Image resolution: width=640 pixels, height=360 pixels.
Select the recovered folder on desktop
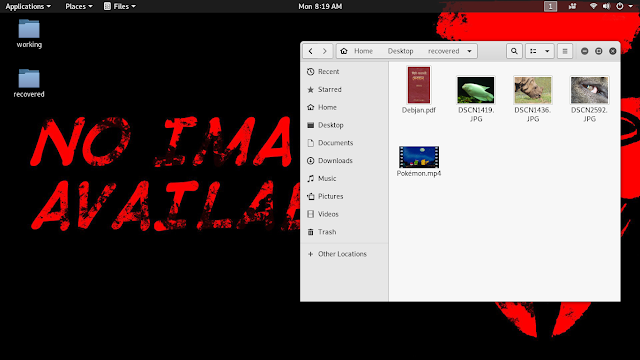click(29, 83)
